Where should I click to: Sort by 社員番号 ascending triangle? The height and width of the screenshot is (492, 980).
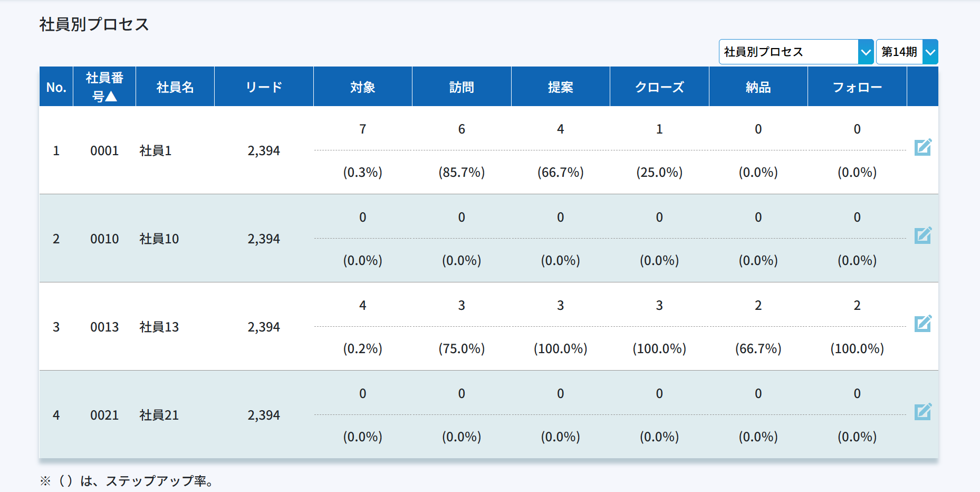tap(111, 96)
